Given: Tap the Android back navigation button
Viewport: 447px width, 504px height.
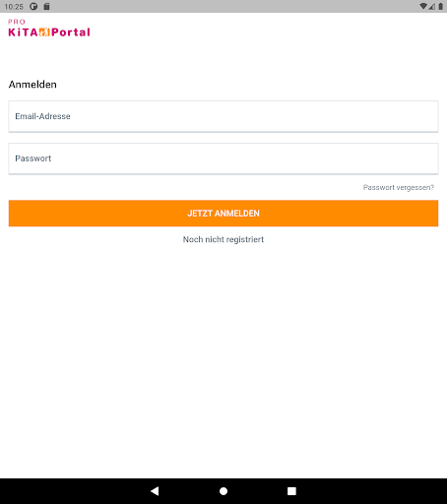Looking at the screenshot, I should [155, 491].
